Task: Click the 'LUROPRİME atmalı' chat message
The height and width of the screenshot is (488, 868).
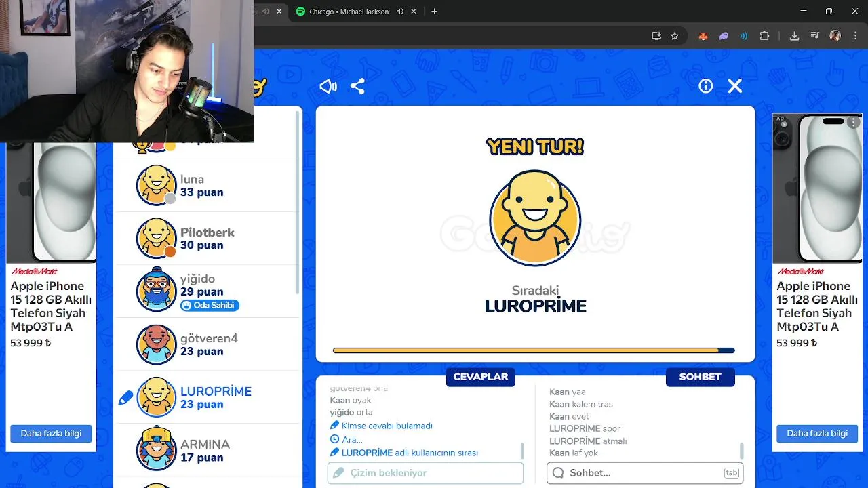Action: (588, 441)
